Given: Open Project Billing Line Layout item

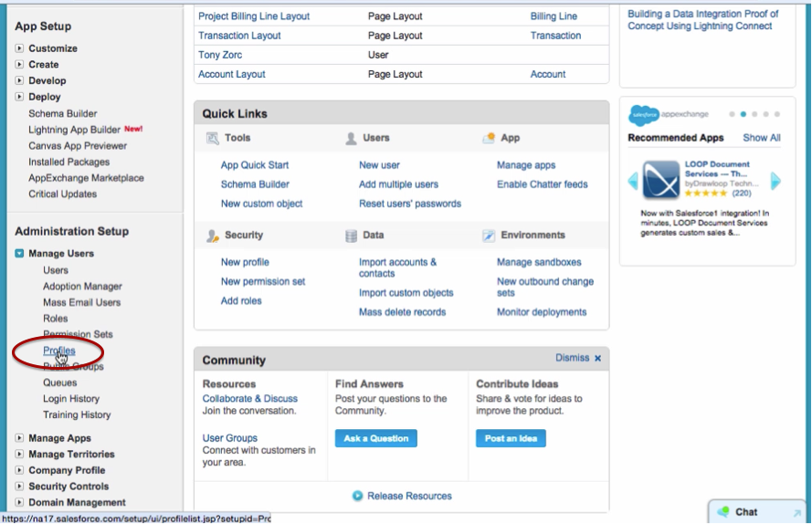Looking at the screenshot, I should 254,16.
